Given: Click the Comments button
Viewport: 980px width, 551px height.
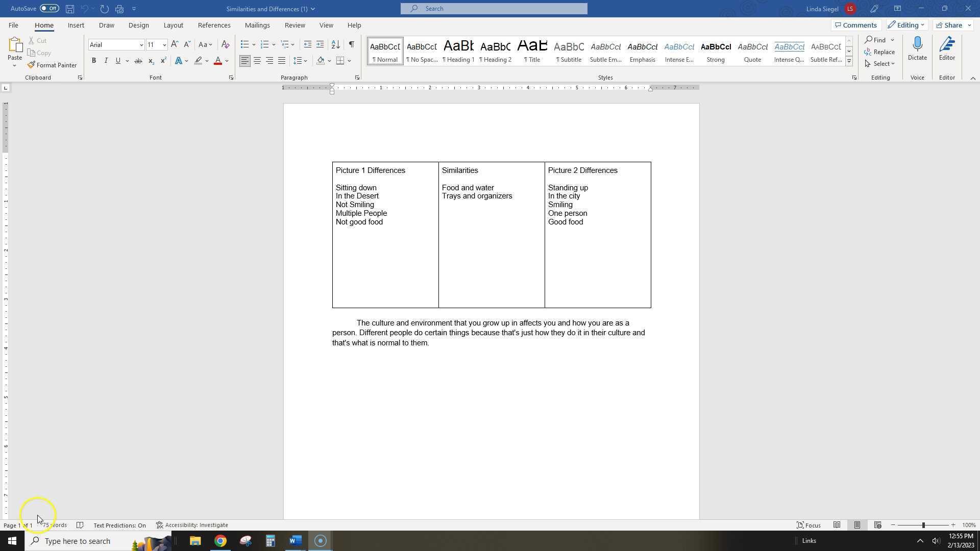Looking at the screenshot, I should click(855, 25).
